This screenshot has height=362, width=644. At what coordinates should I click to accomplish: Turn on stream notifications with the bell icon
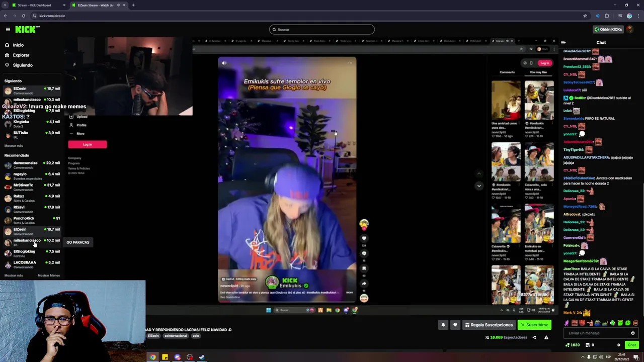point(443,325)
